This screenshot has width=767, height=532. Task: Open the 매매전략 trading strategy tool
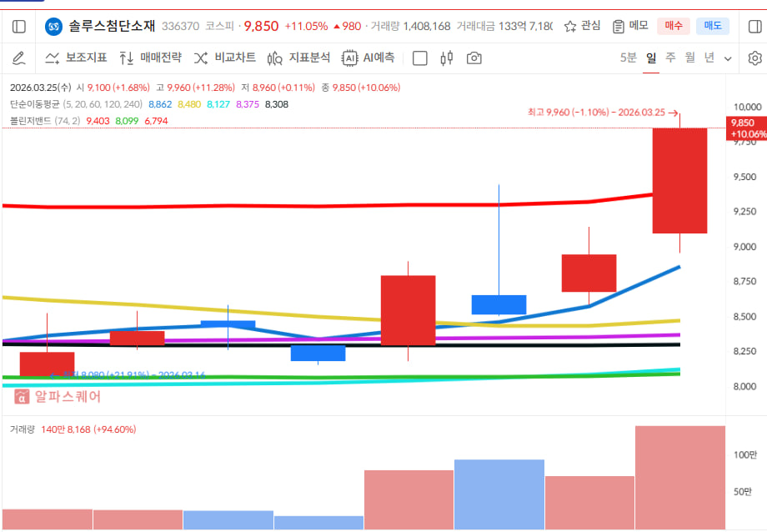pyautogui.click(x=150, y=58)
